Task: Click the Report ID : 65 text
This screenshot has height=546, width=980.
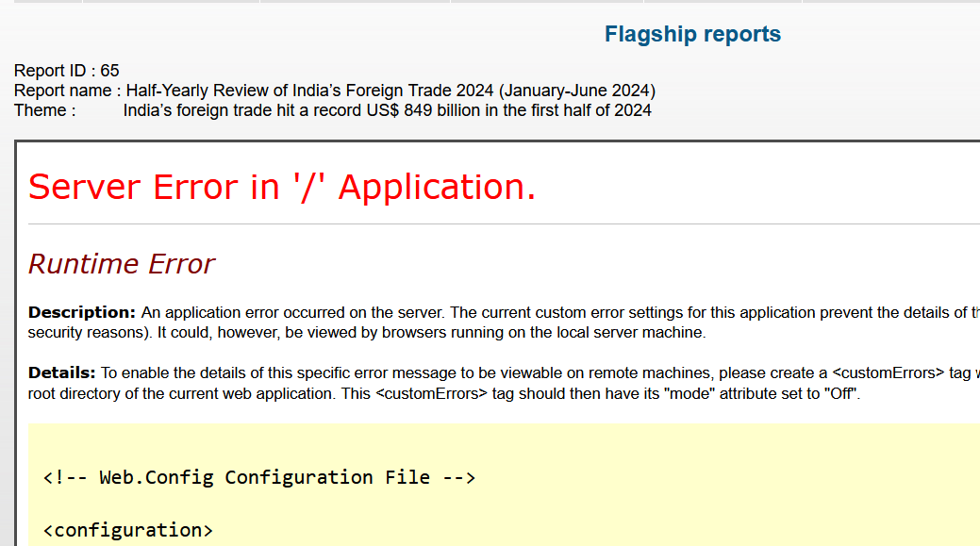Action: pyautogui.click(x=66, y=71)
